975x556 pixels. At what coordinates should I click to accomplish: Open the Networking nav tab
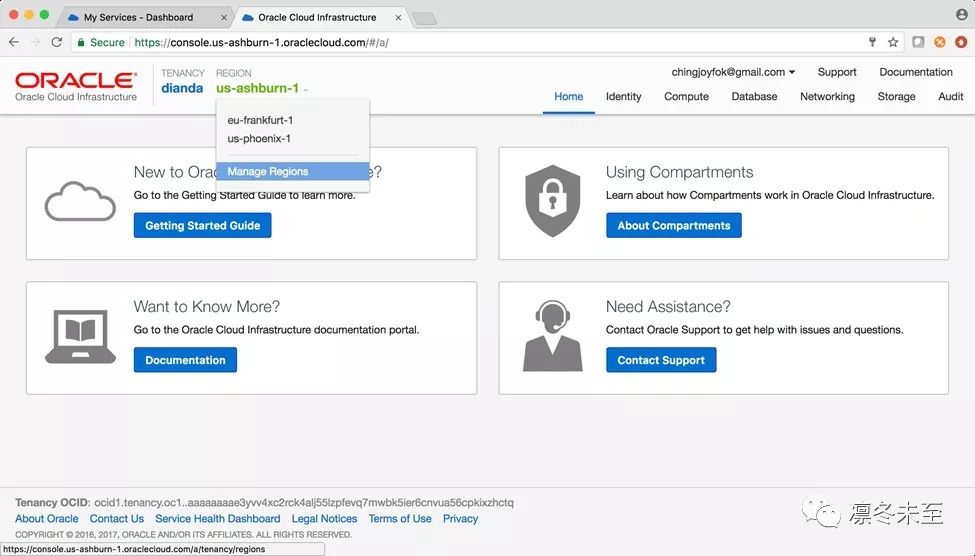click(x=827, y=96)
